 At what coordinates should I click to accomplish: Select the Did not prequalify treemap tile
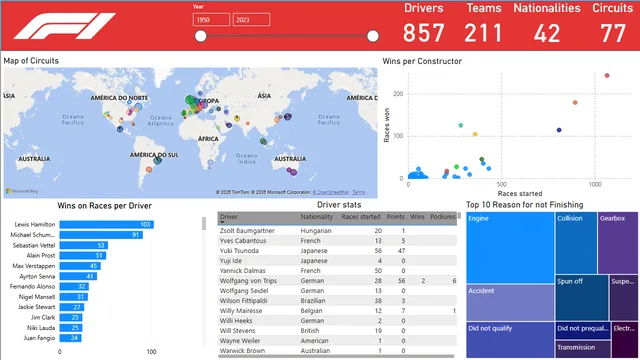[x=583, y=331]
